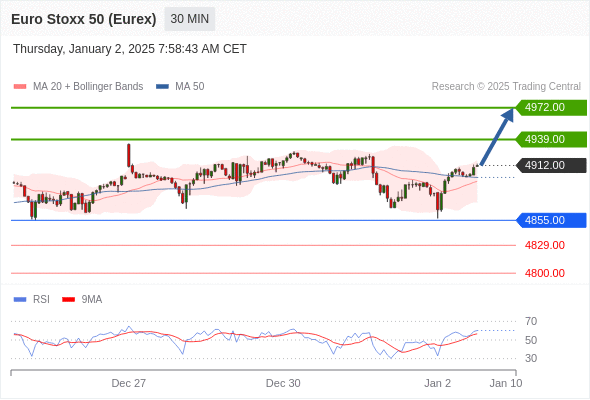Viewport: 590px width, 400px height.
Task: Click the Dec 30 date axis label
Action: tap(283, 383)
